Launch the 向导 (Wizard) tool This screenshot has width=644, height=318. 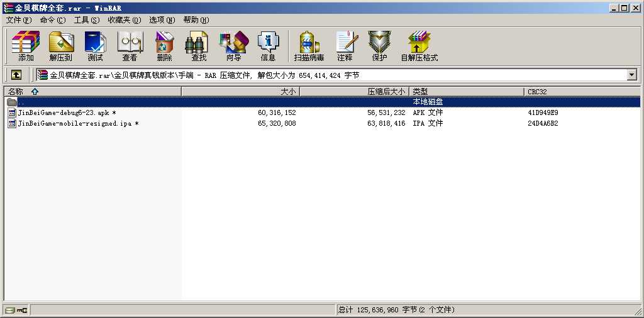click(x=234, y=45)
